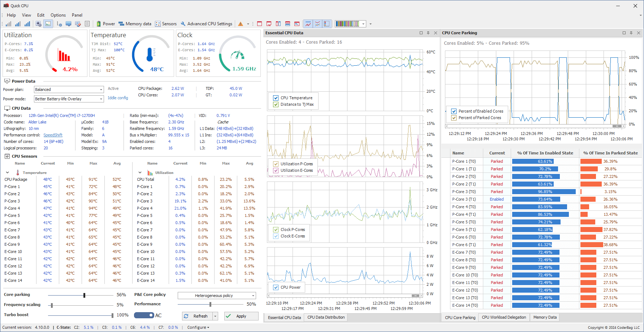
Task: Open the SpeedShift link
Action: [x=53, y=135]
